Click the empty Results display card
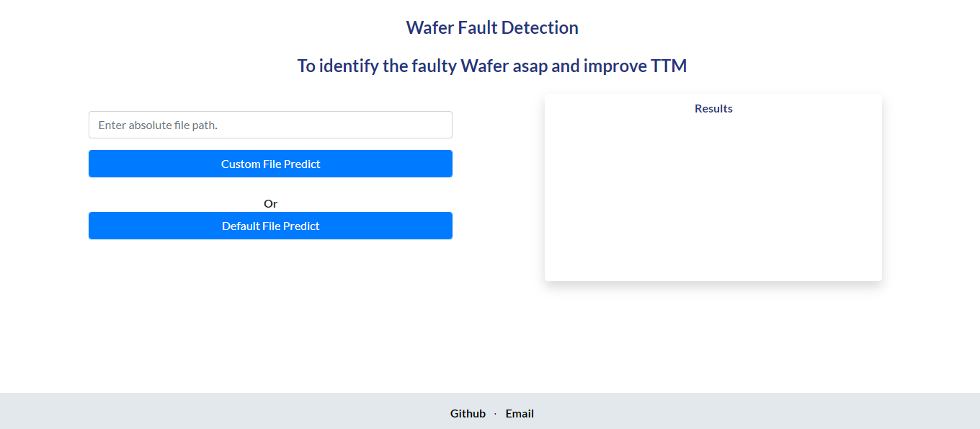Image resolution: width=980 pixels, height=429 pixels. (x=713, y=195)
